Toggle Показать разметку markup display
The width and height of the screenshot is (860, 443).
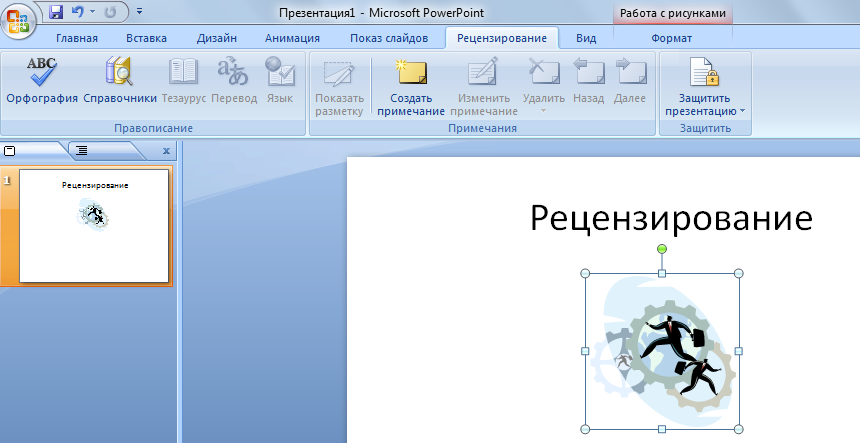coord(340,88)
